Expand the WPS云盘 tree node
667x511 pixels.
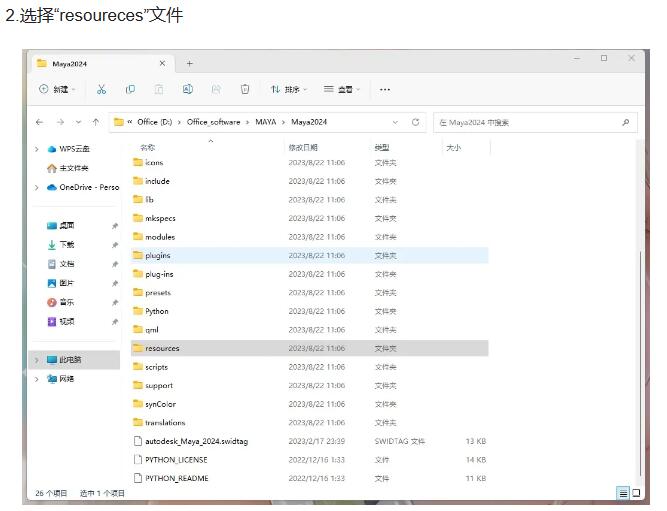click(x=38, y=149)
